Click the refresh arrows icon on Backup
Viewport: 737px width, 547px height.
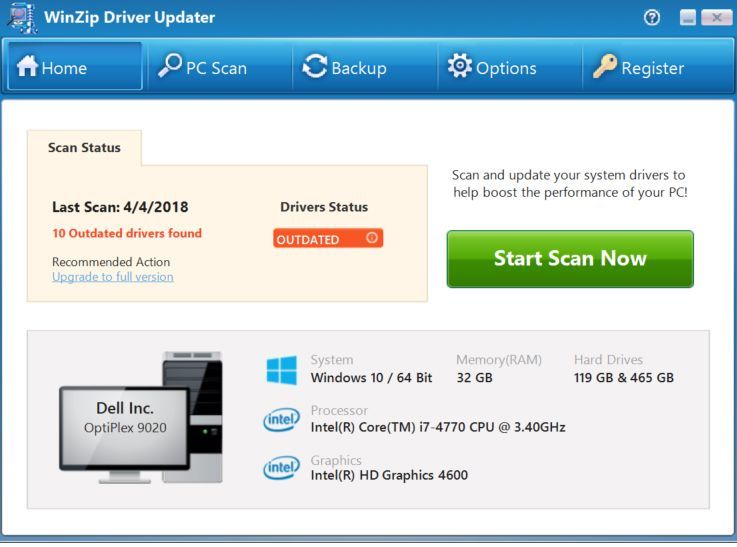pyautogui.click(x=314, y=66)
